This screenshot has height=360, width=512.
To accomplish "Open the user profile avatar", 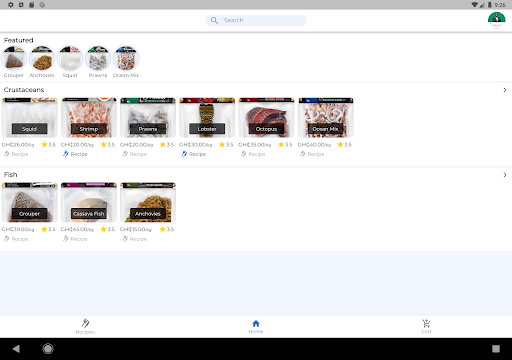I will click(x=496, y=21).
